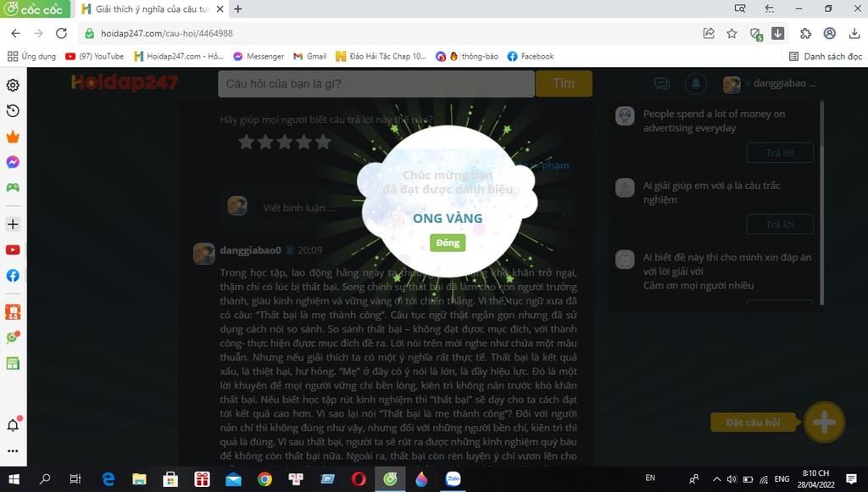Reload the current page
868x492 pixels.
pyautogui.click(x=61, y=33)
